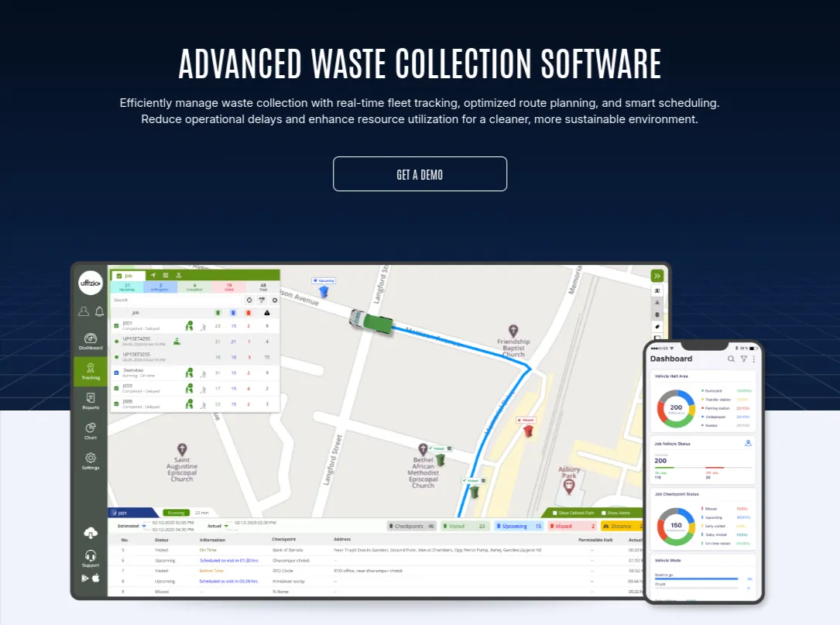This screenshot has width=840, height=625.
Task: Click the Upcoming 15 chip
Action: point(519,526)
